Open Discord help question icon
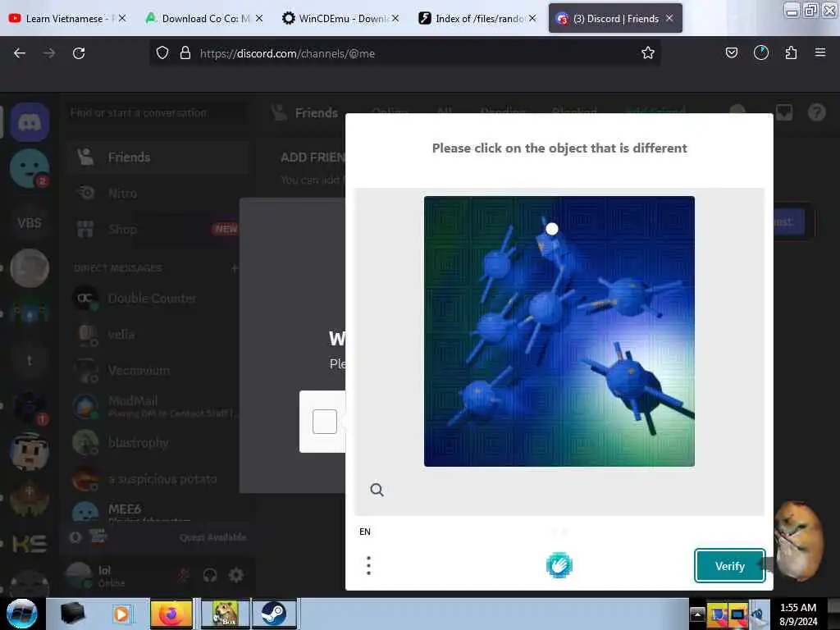The height and width of the screenshot is (630, 840). [x=816, y=112]
